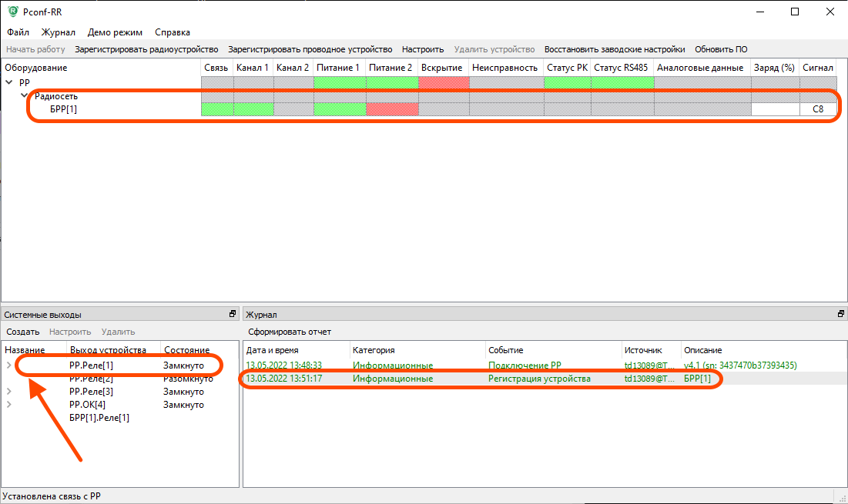Click Восстановить заводские настройки button
The height and width of the screenshot is (504, 848).
614,49
